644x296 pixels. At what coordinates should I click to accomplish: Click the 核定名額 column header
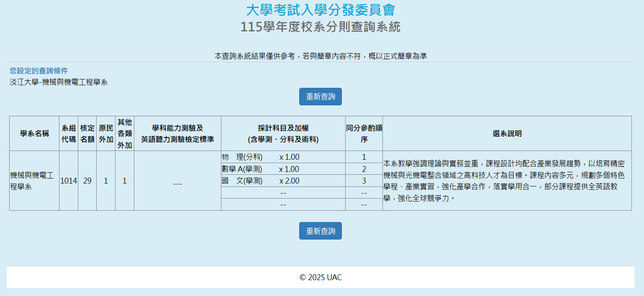(x=87, y=134)
